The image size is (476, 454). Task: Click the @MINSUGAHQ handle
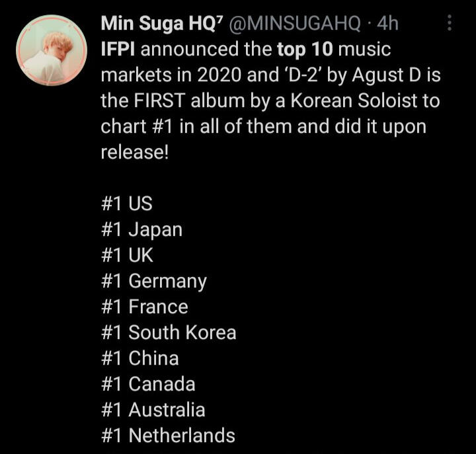point(294,24)
